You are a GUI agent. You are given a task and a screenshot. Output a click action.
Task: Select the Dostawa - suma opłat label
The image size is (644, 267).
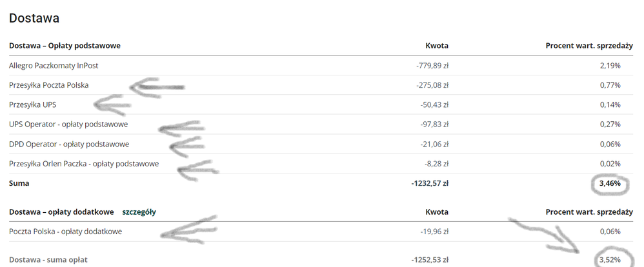tap(48, 260)
